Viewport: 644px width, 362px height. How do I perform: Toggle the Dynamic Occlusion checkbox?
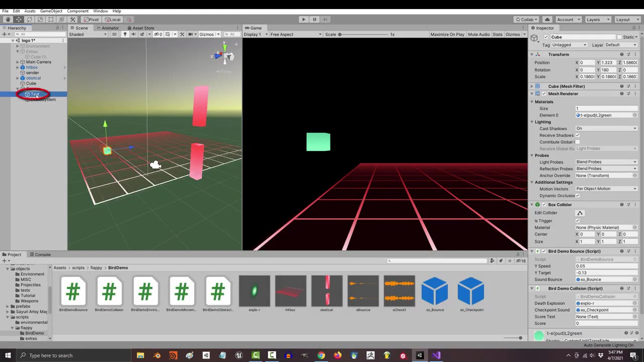click(x=578, y=196)
